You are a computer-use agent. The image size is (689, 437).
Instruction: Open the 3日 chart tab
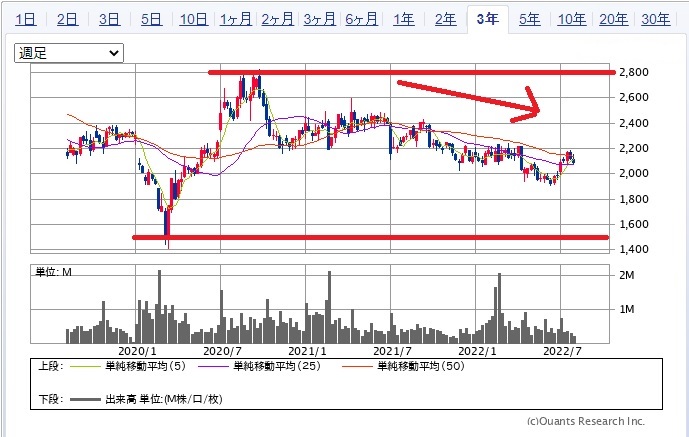click(x=110, y=19)
